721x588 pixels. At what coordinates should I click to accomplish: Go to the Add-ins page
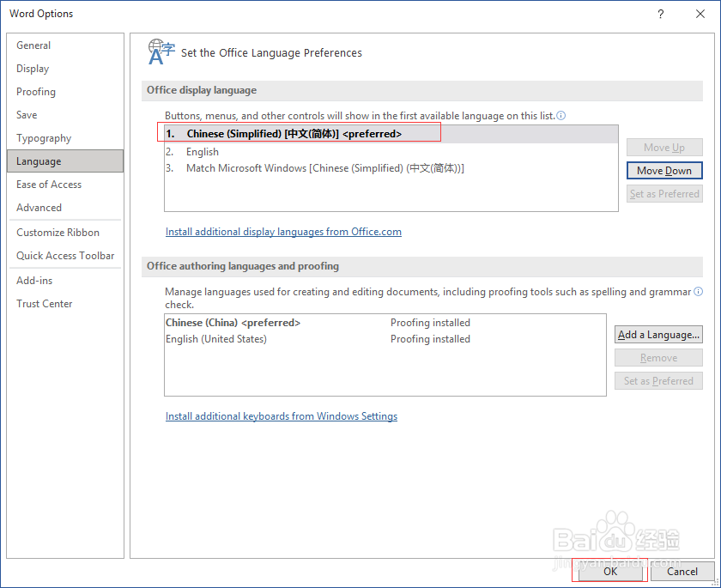(x=65, y=281)
